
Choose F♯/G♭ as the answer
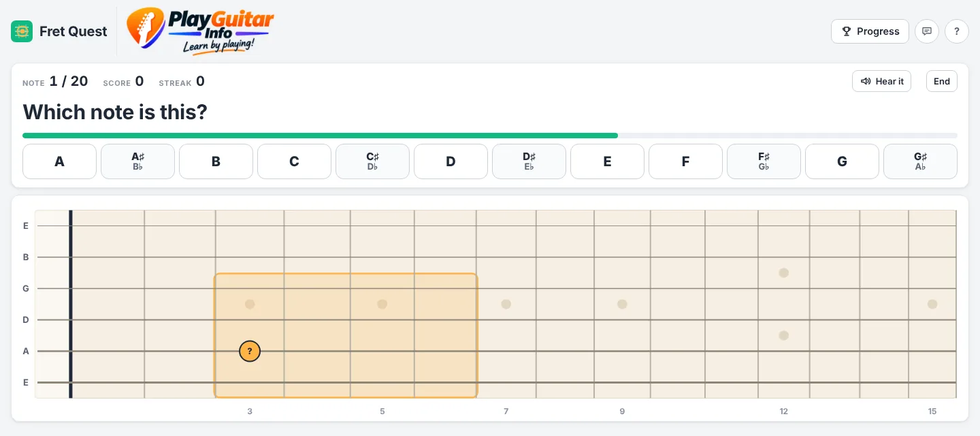click(x=764, y=161)
